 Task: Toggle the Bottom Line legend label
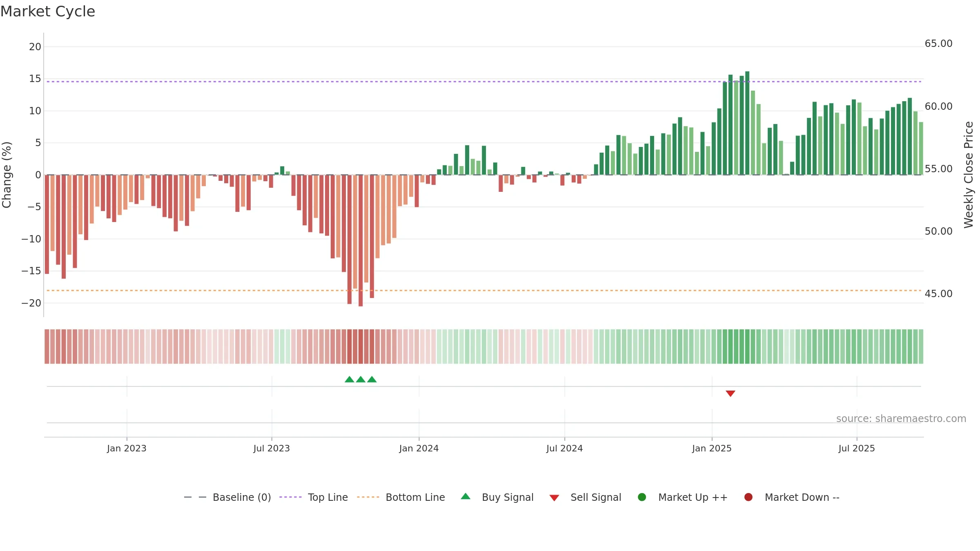click(415, 497)
